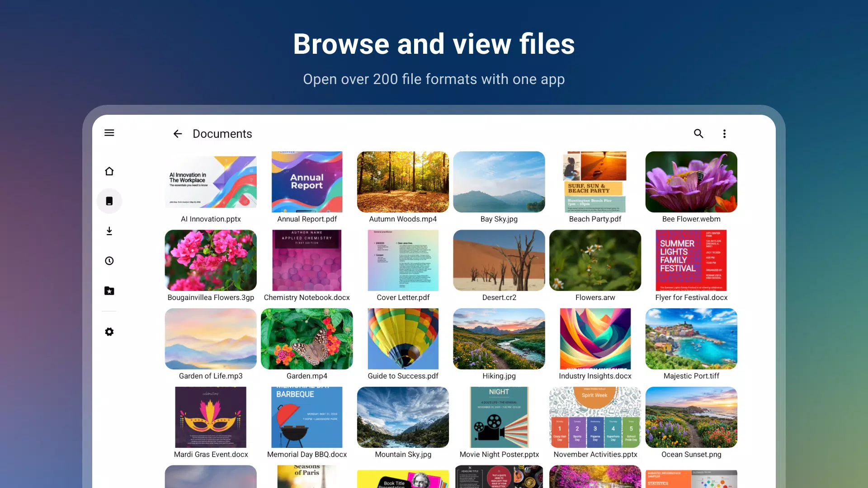
Task: Open Autumn Woods.mp4 thumbnail
Action: [x=403, y=182]
